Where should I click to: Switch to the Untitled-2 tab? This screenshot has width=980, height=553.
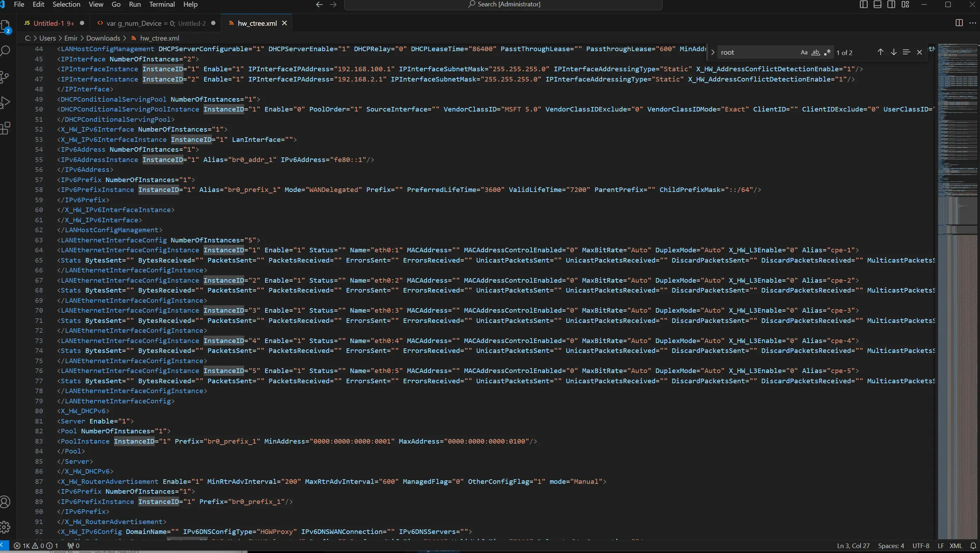click(156, 23)
